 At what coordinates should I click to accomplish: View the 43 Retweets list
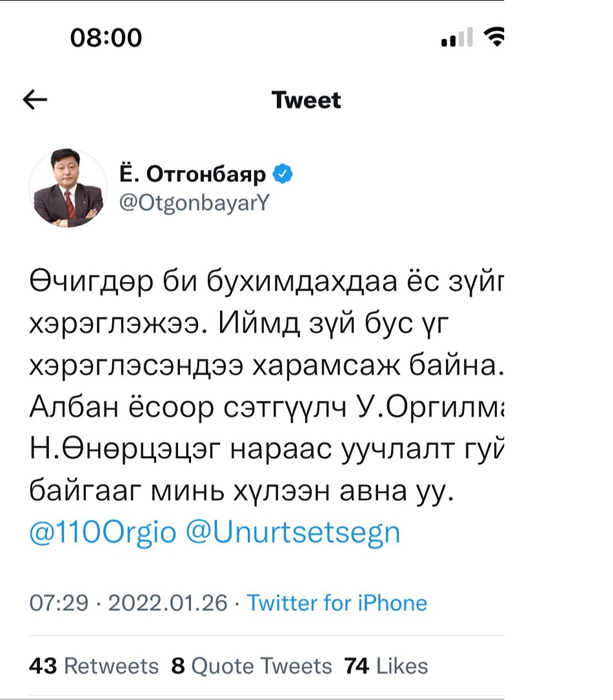[x=94, y=665]
